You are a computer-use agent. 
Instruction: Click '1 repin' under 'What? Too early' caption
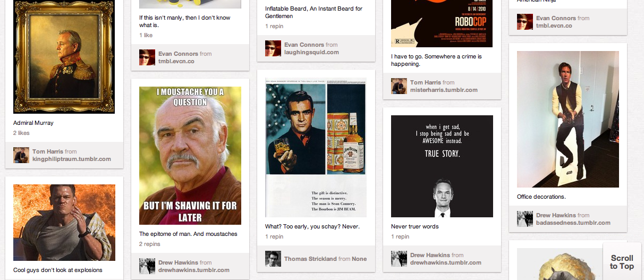[274, 236]
